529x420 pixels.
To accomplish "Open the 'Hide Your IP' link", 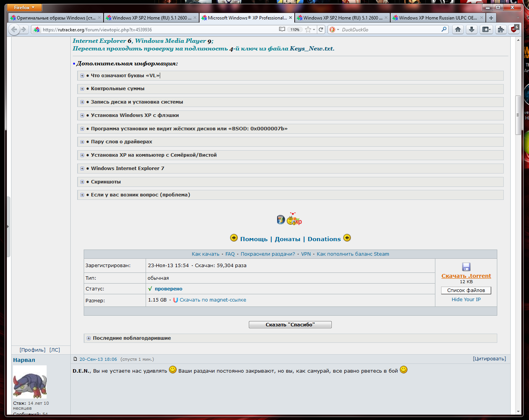I will tap(466, 300).
